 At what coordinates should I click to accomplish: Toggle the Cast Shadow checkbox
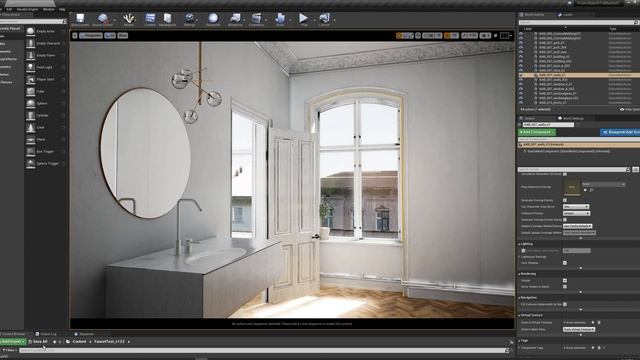point(565,263)
